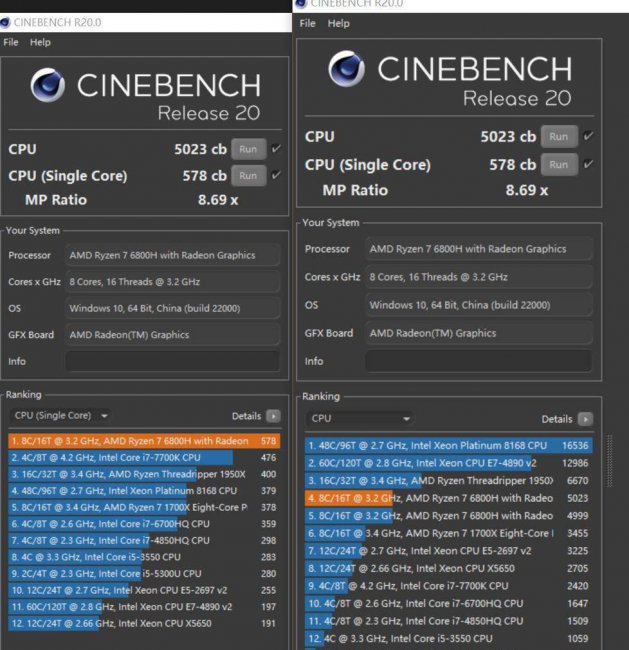Run CPU Single Core test in right window
Viewport: 629px width, 650px height.
point(559,165)
